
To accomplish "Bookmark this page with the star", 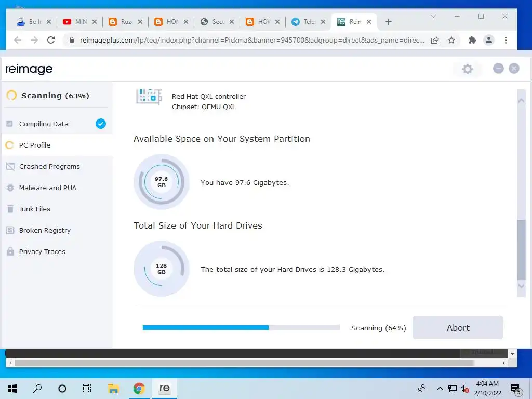I will click(451, 41).
